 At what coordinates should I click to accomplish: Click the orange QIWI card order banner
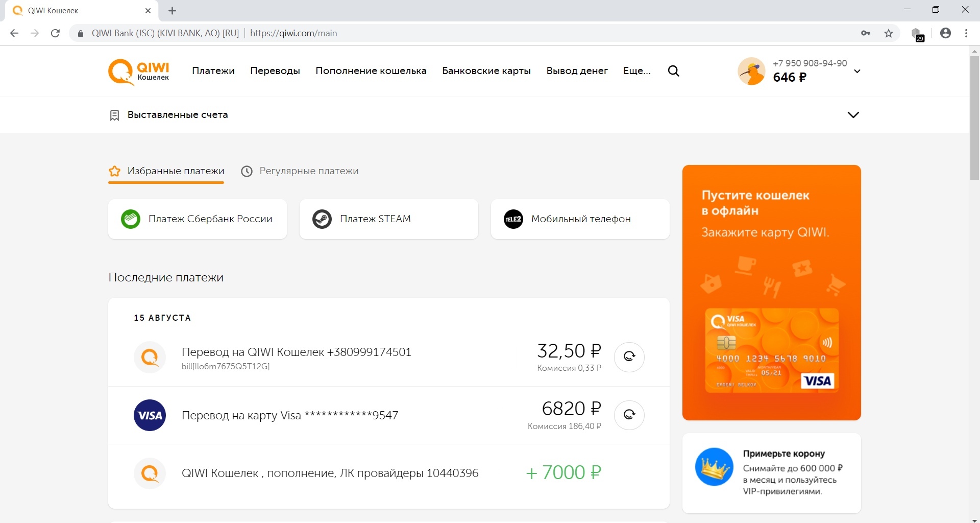(x=771, y=293)
